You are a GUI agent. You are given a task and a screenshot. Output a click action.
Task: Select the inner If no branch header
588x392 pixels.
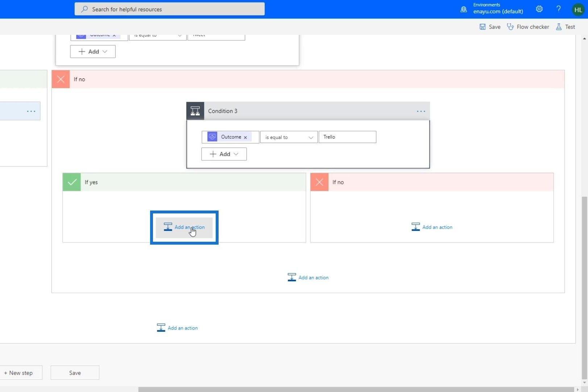(x=432, y=182)
